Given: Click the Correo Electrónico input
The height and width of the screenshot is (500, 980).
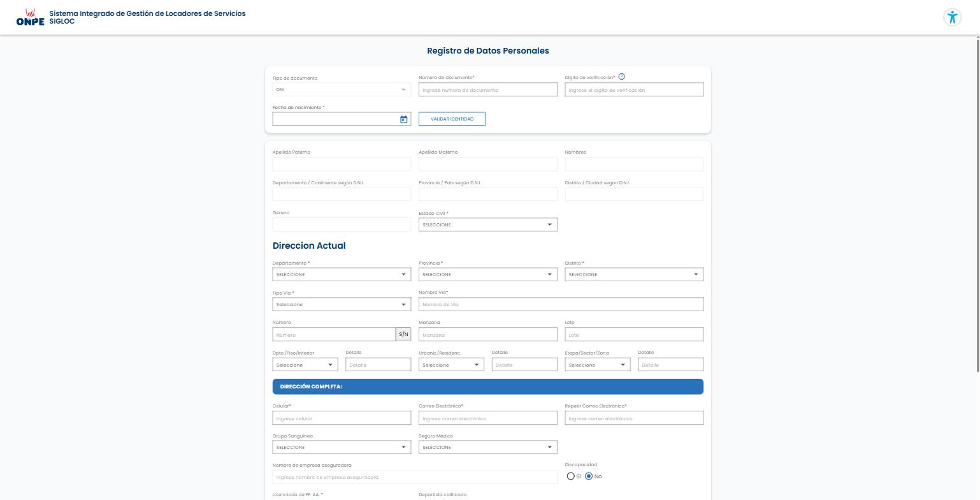Looking at the screenshot, I should tap(488, 418).
